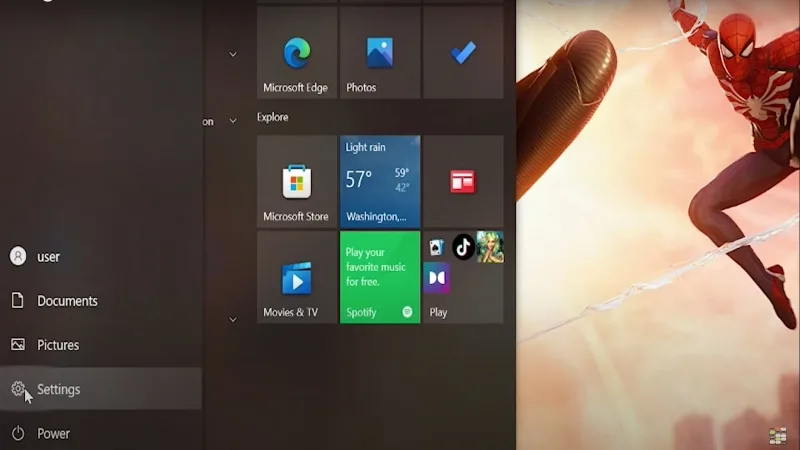Click the Documents page icon
The height and width of the screenshot is (450, 800).
tap(17, 300)
